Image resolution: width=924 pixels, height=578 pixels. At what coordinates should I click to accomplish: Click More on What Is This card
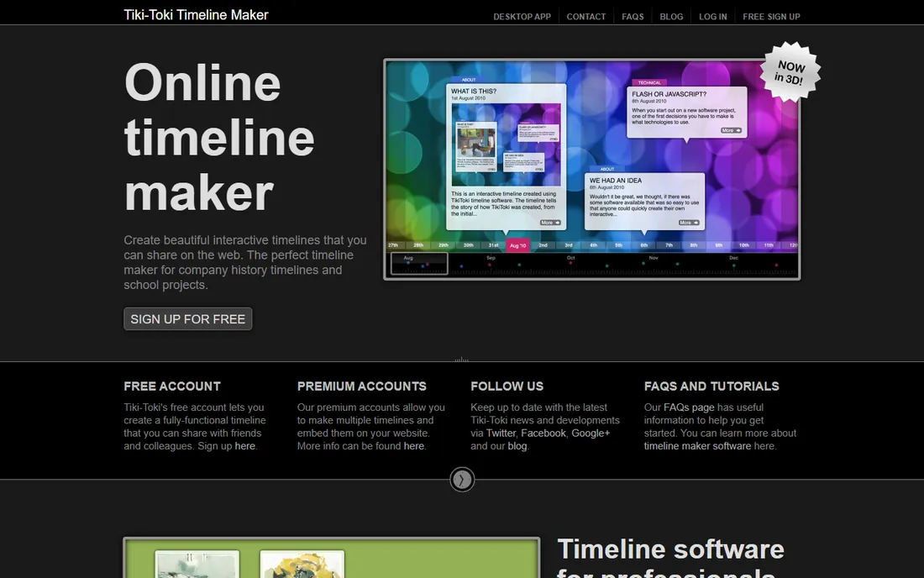pyautogui.click(x=550, y=223)
